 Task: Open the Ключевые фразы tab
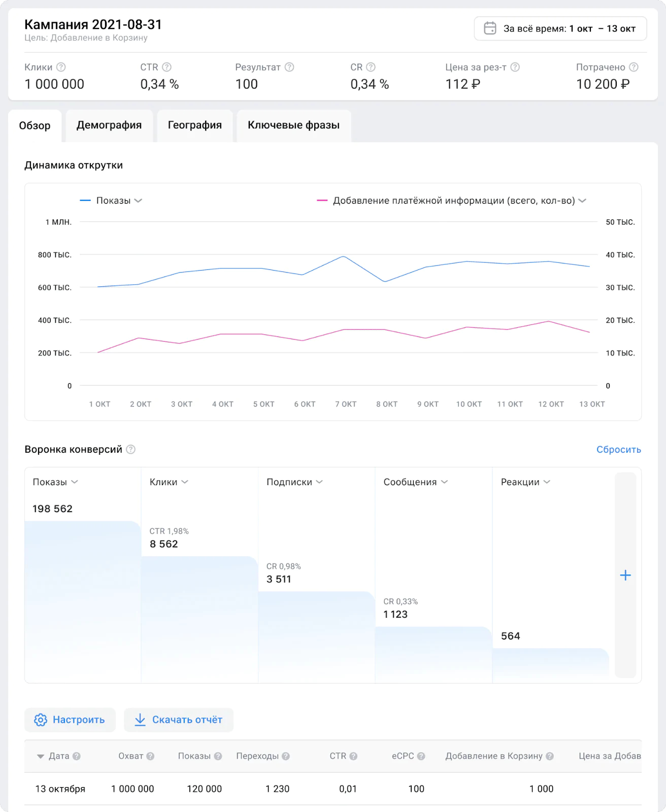293,125
